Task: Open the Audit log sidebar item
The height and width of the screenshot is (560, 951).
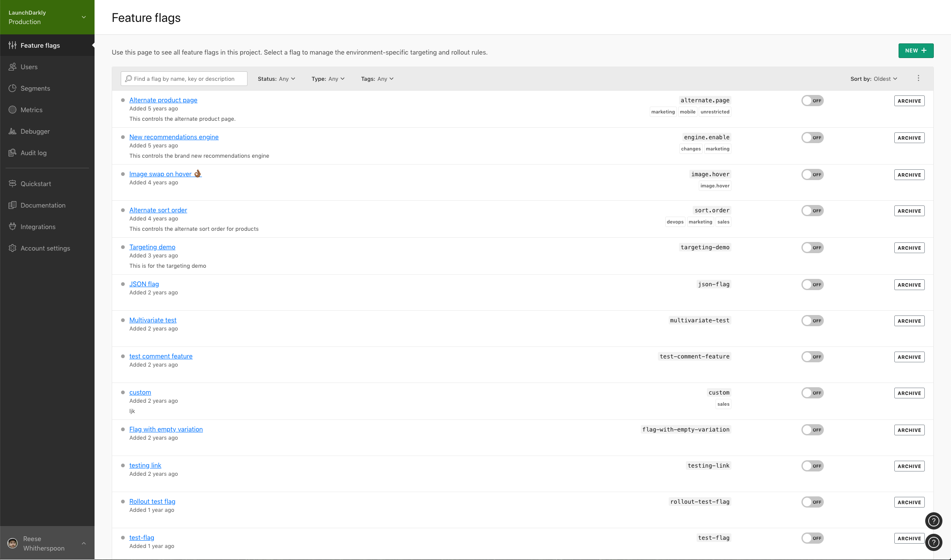Action: 47,153
